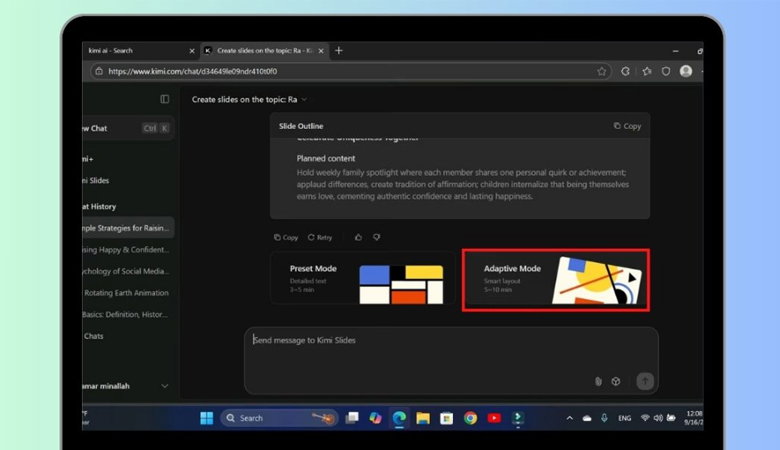Open File Explorer from the taskbar

(x=423, y=418)
